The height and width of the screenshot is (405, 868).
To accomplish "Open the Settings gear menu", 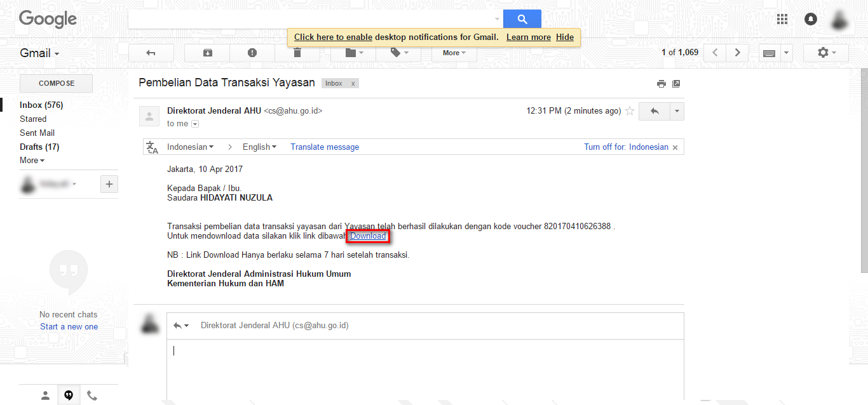I will click(825, 53).
